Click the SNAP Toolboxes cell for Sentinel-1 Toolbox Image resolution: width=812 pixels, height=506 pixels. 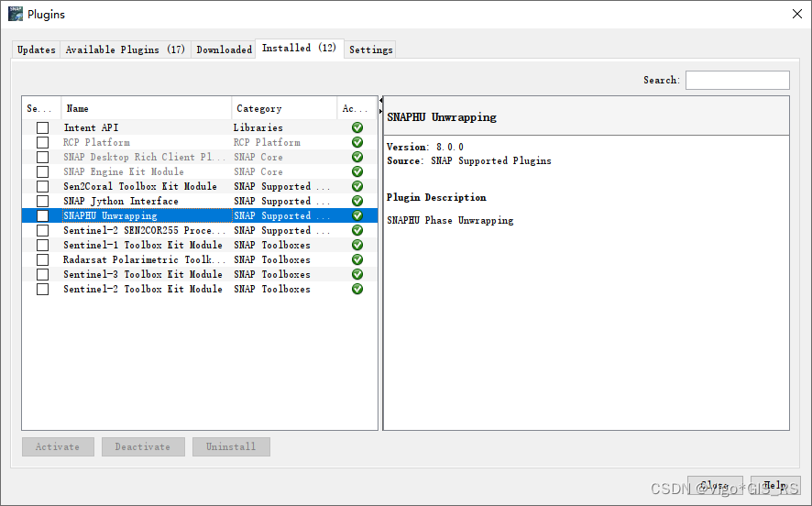[x=272, y=245]
